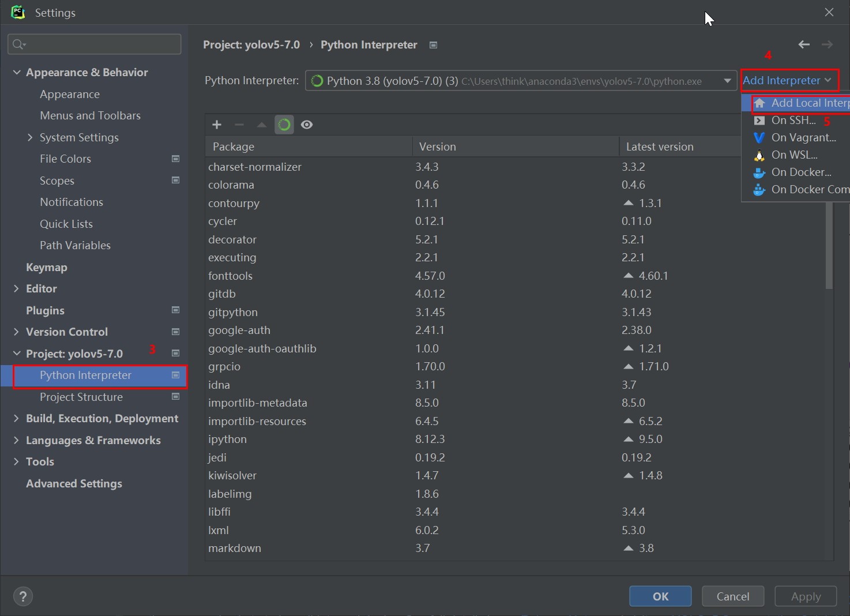Expand the Version Control section

17,332
